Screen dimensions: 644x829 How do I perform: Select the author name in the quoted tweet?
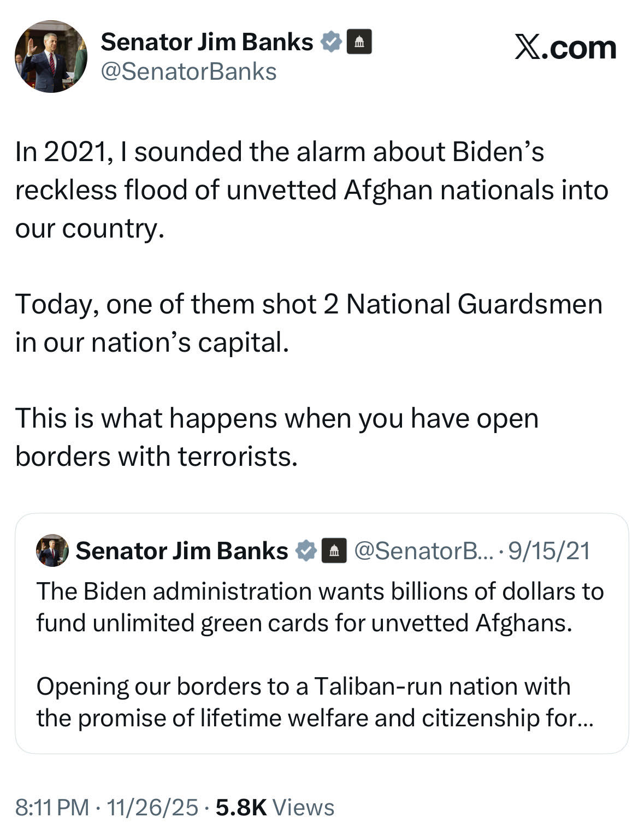tap(181, 550)
